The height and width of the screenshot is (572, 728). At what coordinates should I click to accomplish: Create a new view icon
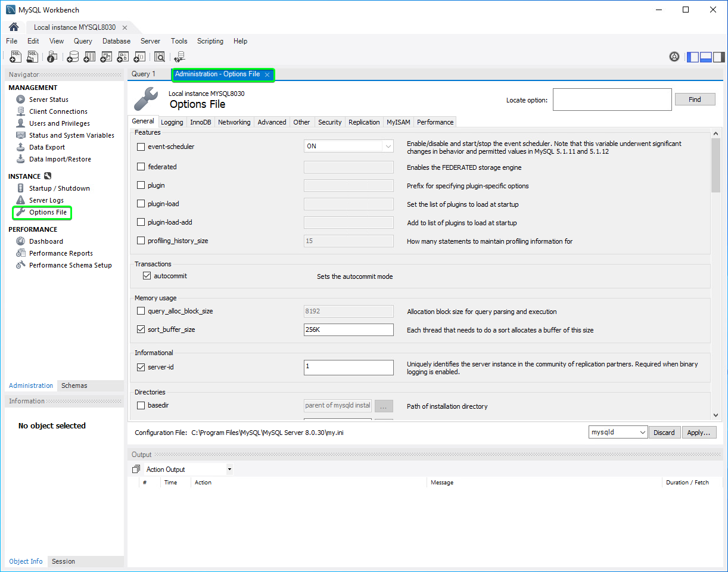[x=106, y=57]
